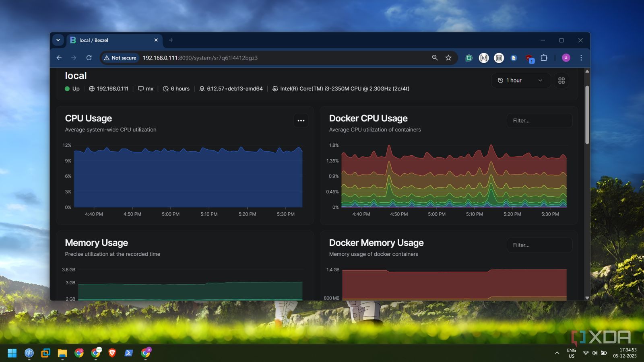
Task: Click the 6.12.57+deb13-amd64 kernel text
Action: pyautogui.click(x=235, y=88)
